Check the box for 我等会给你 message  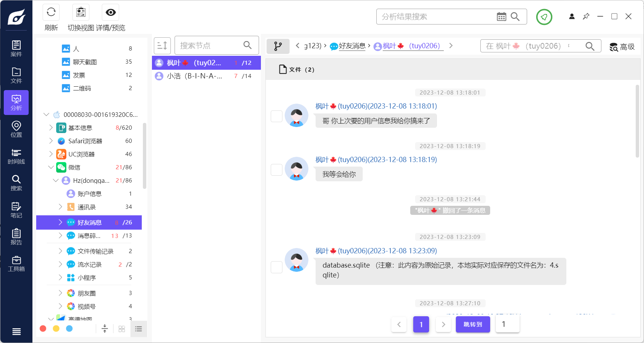pos(277,170)
